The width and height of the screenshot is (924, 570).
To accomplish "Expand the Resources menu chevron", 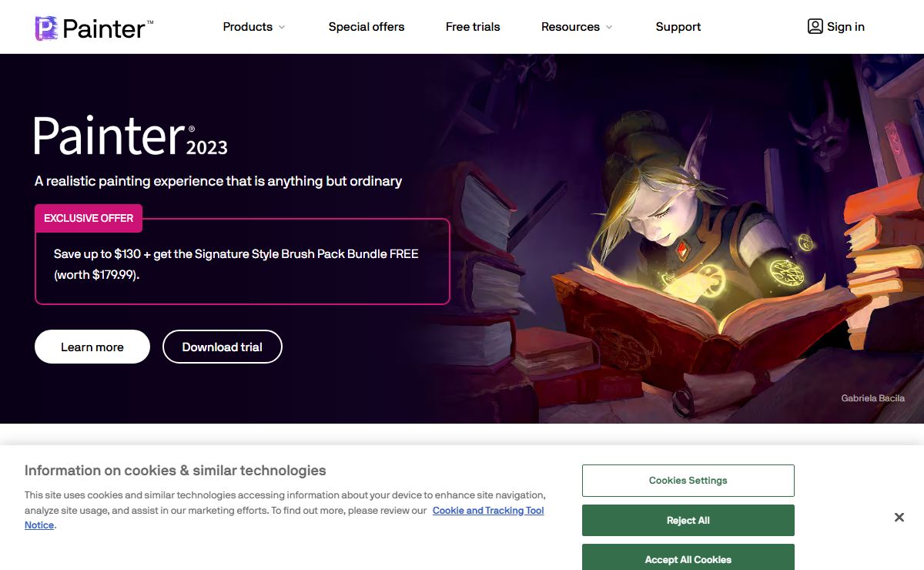I will 609,27.
